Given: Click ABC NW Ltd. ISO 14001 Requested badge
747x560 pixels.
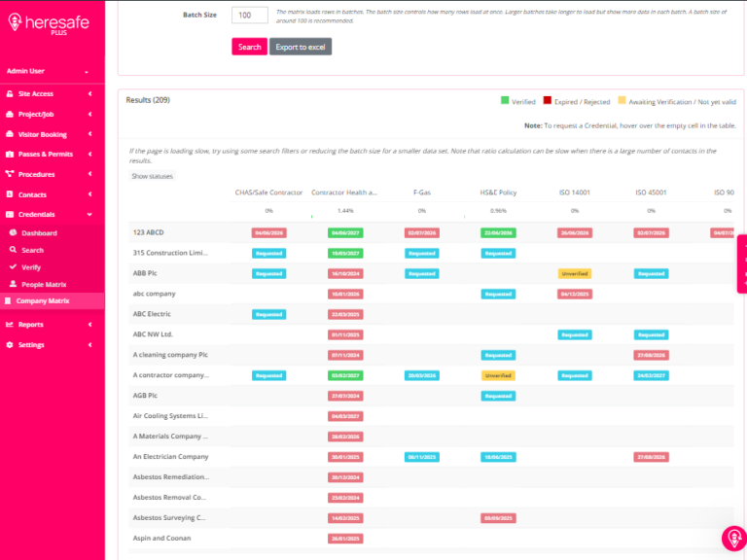Looking at the screenshot, I should click(575, 334).
